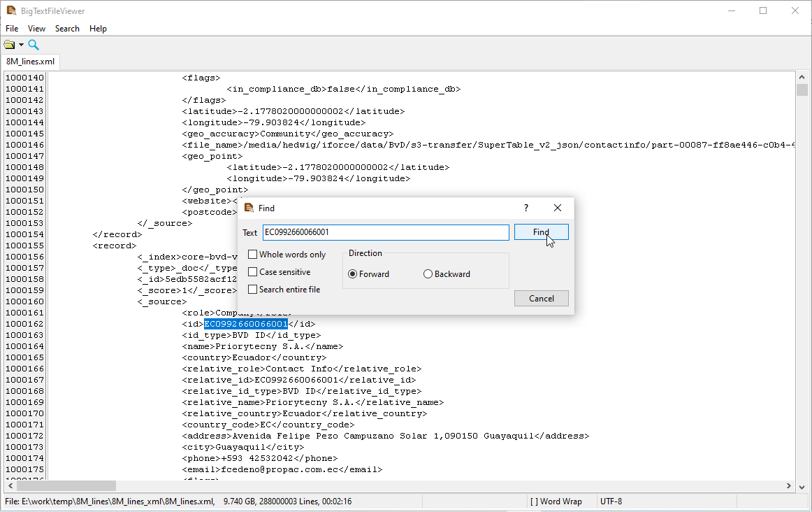Open the Search menu

coord(67,29)
